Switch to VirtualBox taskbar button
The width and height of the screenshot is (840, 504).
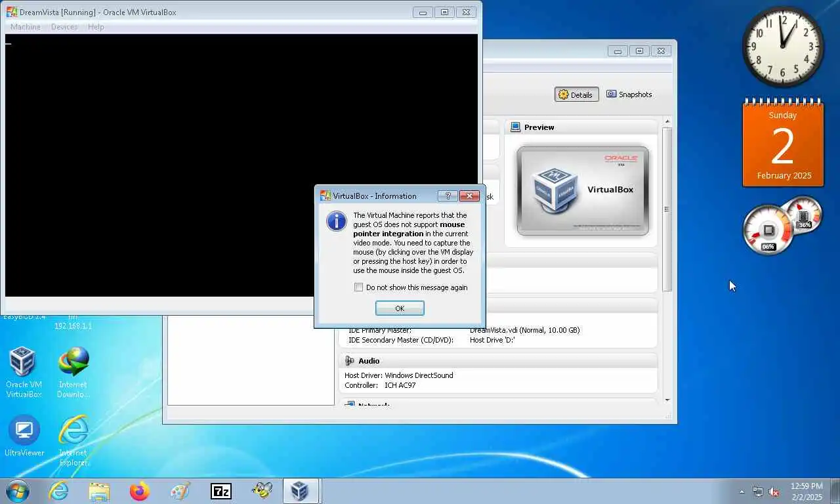[x=301, y=491]
